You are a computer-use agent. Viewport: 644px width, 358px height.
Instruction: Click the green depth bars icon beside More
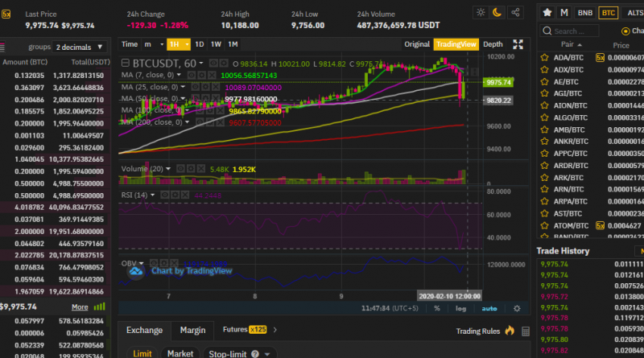click(x=99, y=307)
